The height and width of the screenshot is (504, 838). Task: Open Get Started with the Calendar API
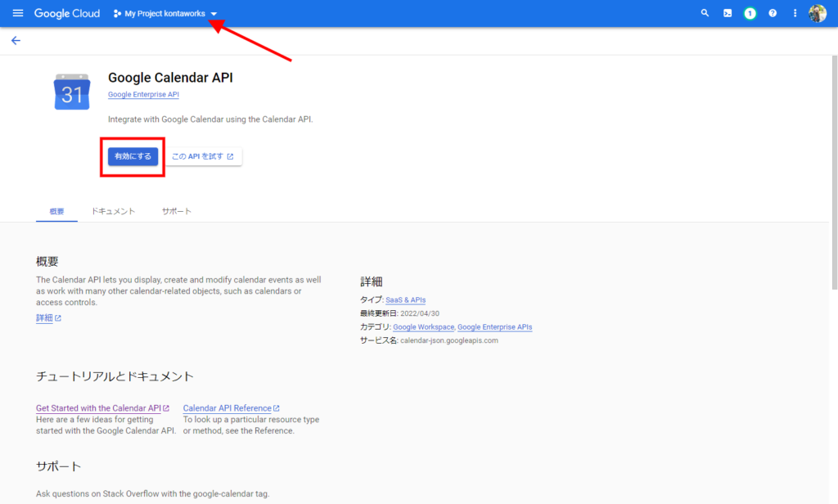click(102, 407)
